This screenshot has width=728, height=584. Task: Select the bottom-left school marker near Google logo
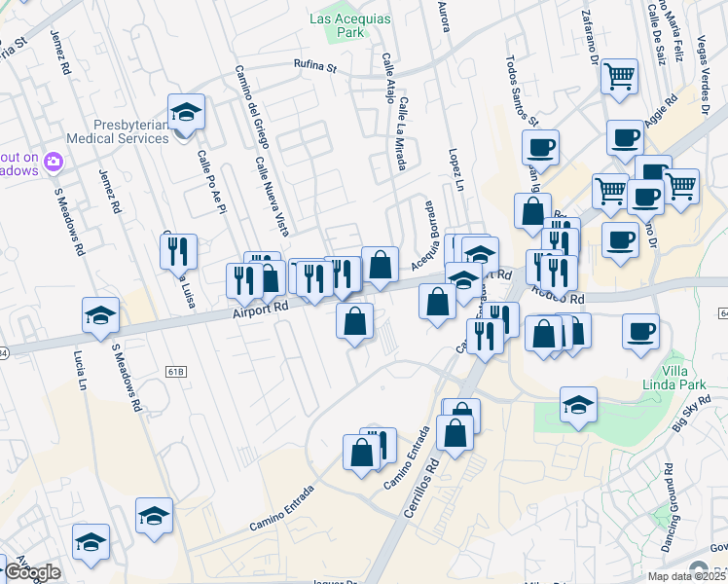coord(91,542)
